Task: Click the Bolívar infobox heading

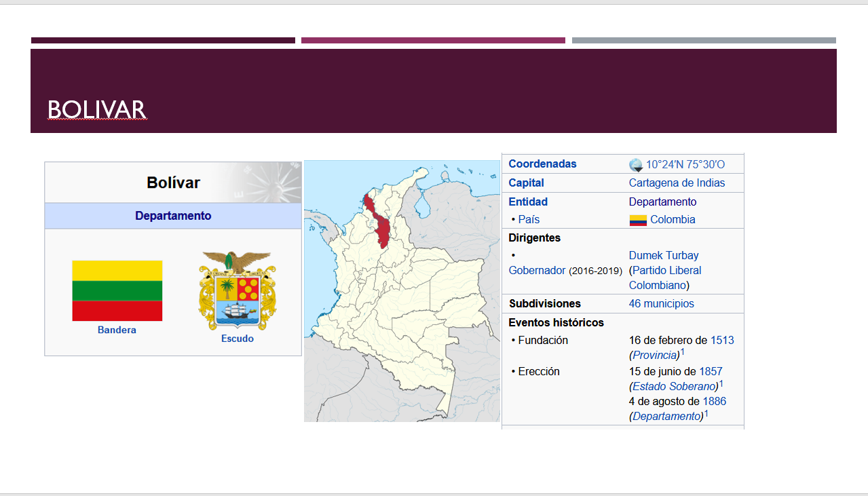Action: click(x=173, y=183)
